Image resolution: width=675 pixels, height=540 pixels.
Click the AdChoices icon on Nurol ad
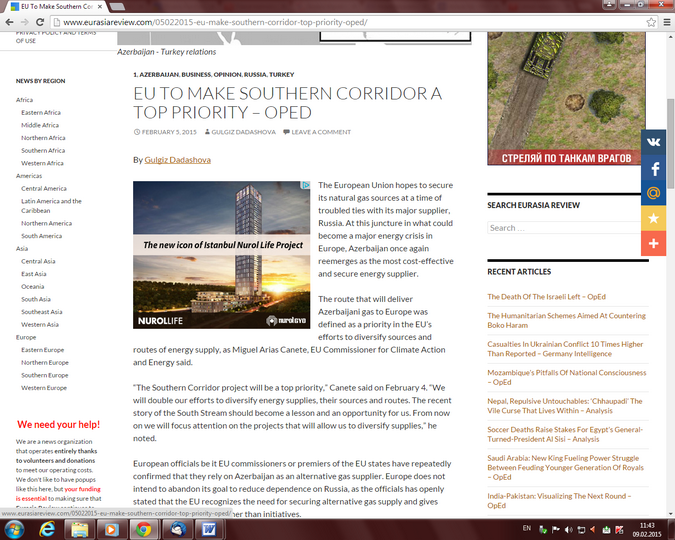306,185
